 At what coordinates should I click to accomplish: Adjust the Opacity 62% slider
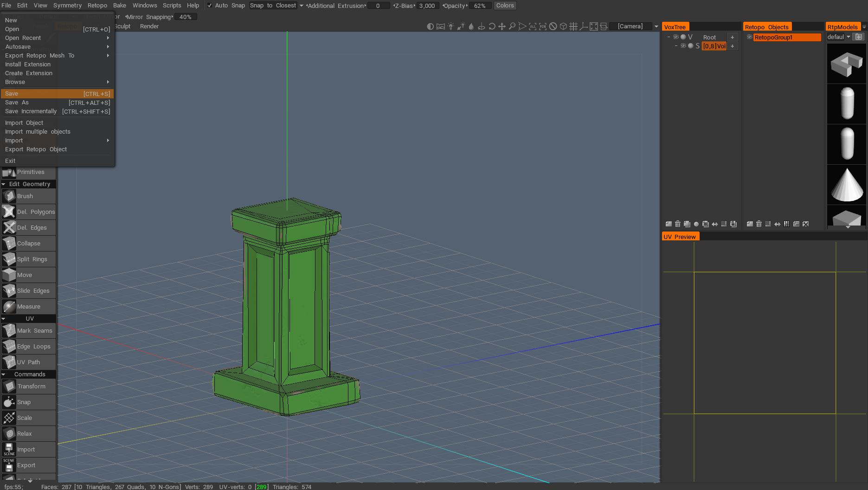(x=480, y=6)
